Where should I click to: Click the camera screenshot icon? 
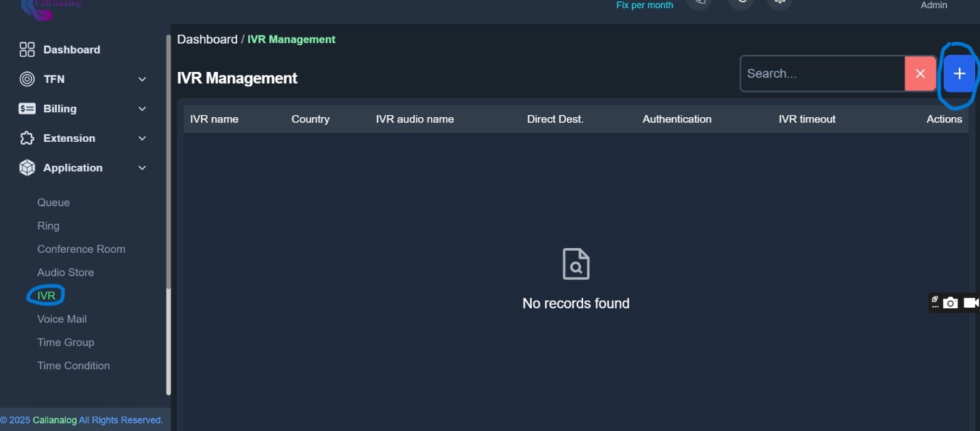950,303
